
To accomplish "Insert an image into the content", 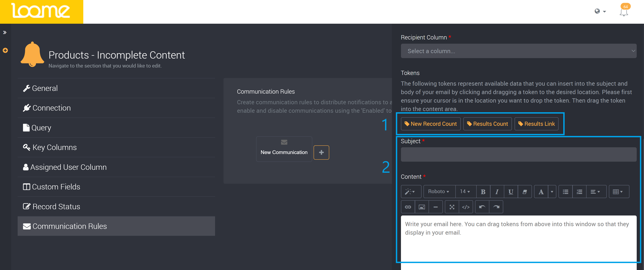I will coord(422,207).
